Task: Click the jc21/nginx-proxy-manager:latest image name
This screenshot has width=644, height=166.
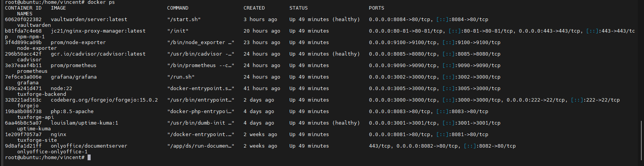Action: point(98,31)
